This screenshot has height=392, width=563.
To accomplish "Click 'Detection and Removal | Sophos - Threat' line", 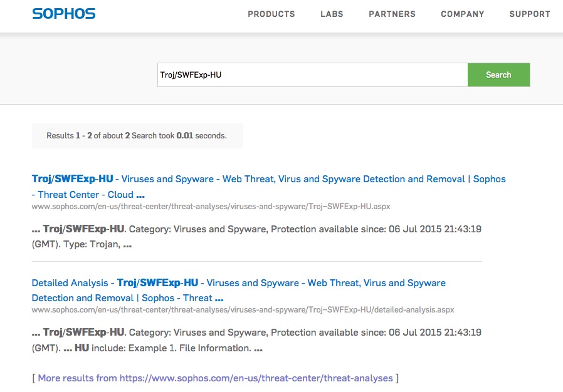I will [x=127, y=298].
